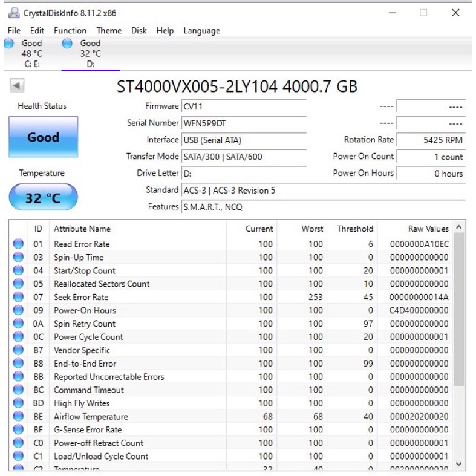Image resolution: width=476 pixels, height=476 pixels.
Task: Click raw value C4D400000000
Action: [419, 310]
